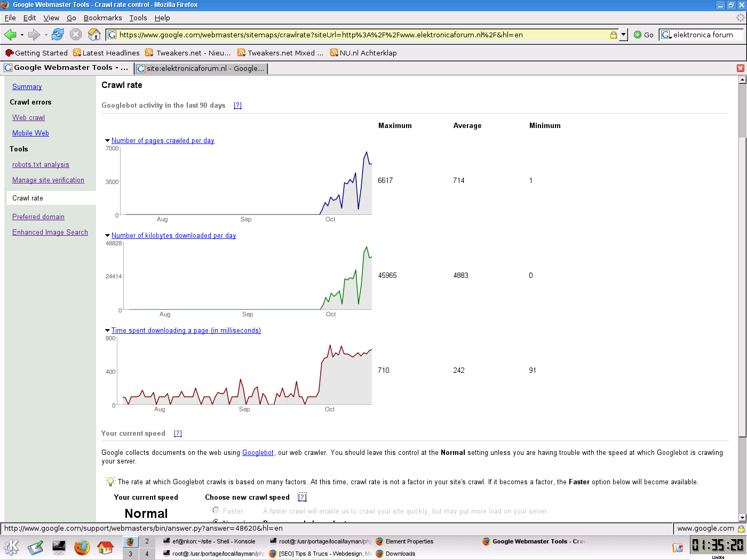Click the Klipper clipboard tray icon
The image size is (747, 560).
coord(678,548)
